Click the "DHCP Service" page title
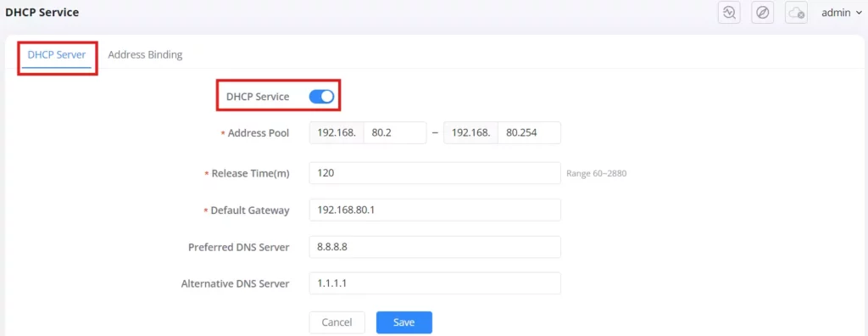 [42, 12]
